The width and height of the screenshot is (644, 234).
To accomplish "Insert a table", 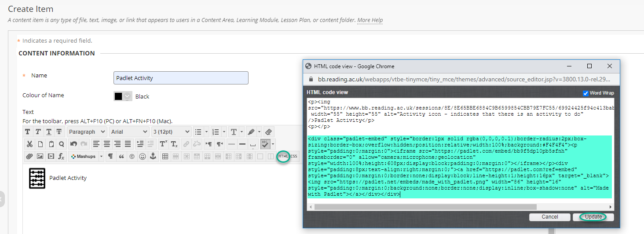I will (165, 156).
